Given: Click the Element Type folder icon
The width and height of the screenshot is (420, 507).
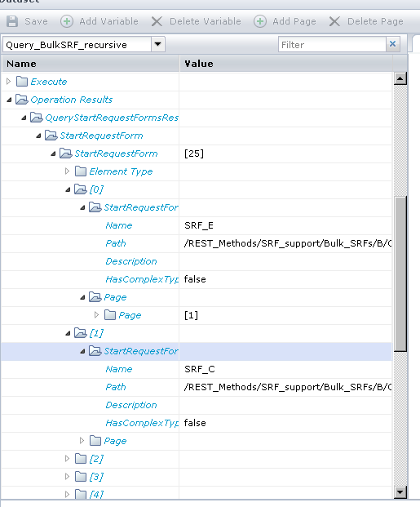Looking at the screenshot, I should coord(81,171).
